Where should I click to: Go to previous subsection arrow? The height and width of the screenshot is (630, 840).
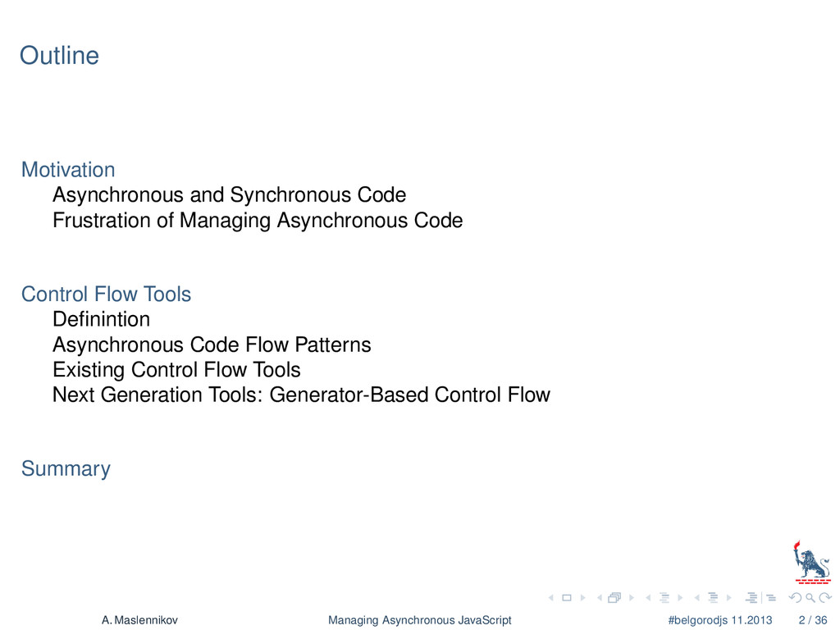[x=648, y=598]
